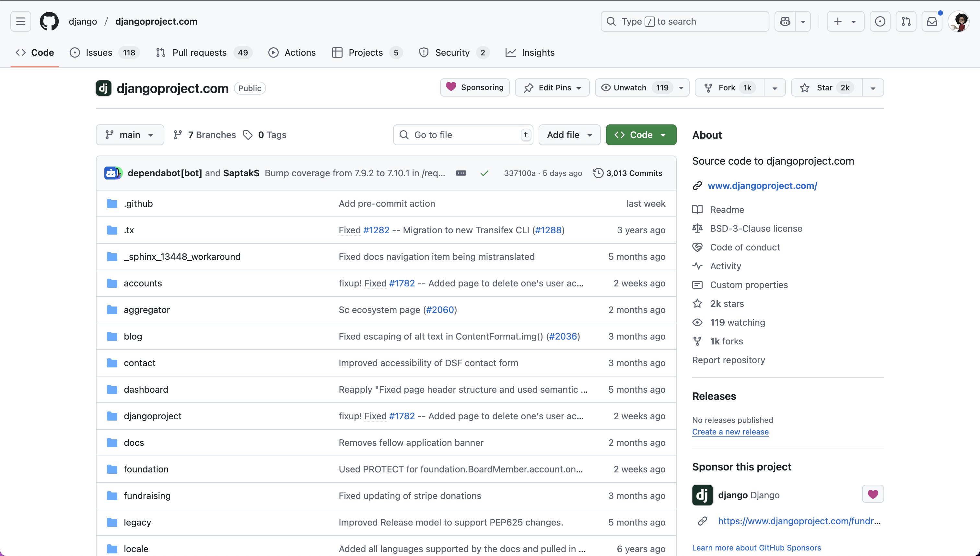Open the Code of conduct link
Image resolution: width=980 pixels, height=556 pixels.
[745, 247]
